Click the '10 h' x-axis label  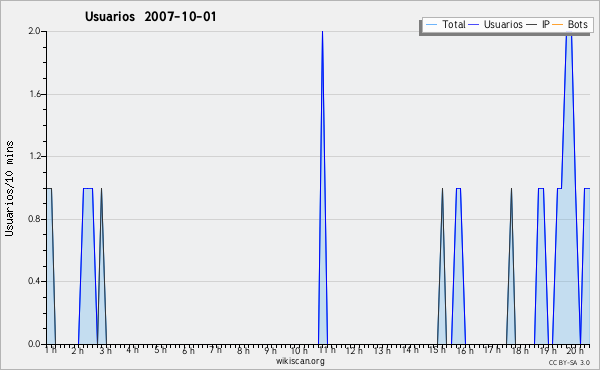click(x=299, y=350)
